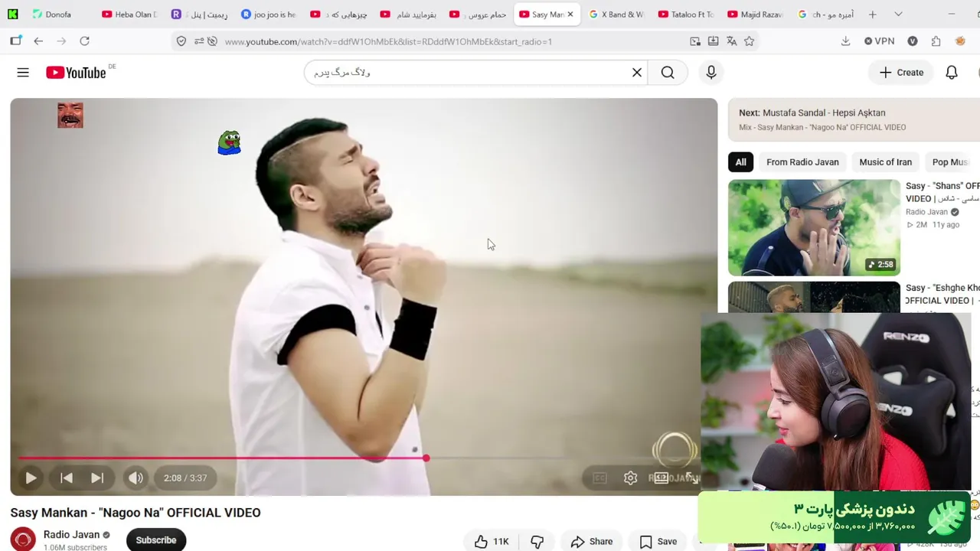
Task: Open the YouTube guide hamburger menu
Action: pos(23,73)
